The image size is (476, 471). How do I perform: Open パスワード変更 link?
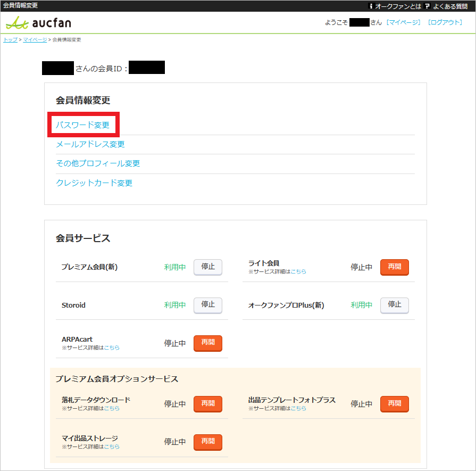tap(82, 125)
